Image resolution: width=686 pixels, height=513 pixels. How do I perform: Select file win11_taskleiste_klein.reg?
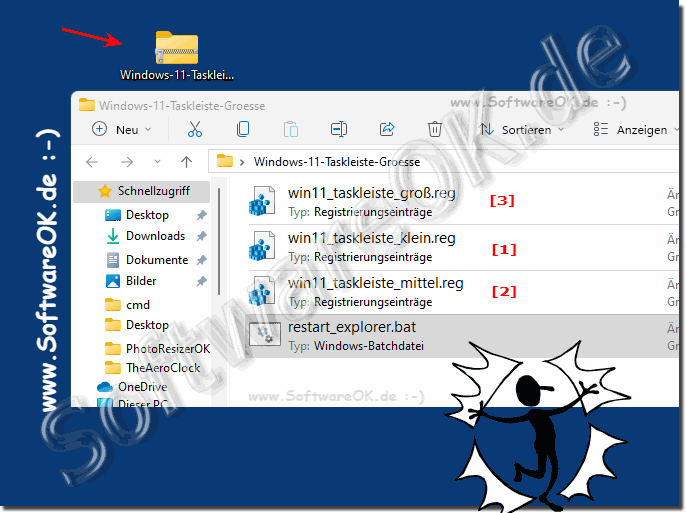[464, 247]
